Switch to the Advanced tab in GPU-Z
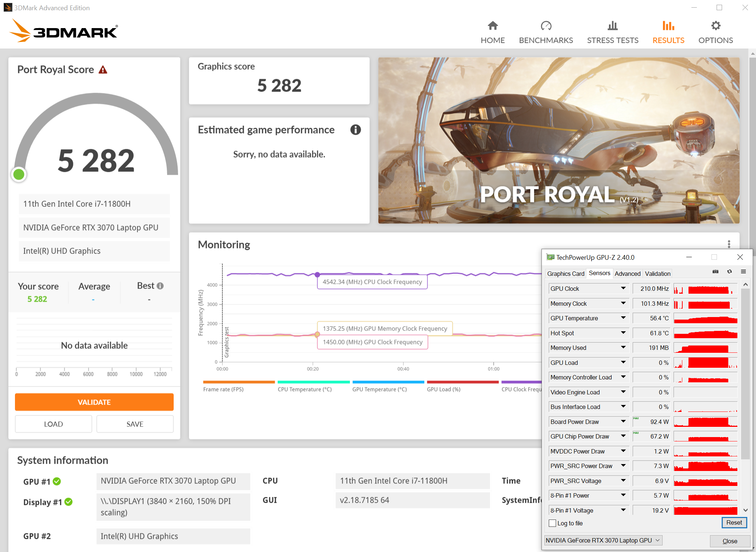Image resolution: width=756 pixels, height=552 pixels. click(x=627, y=274)
